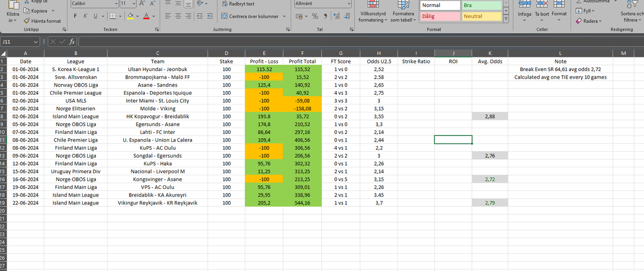Toggle Radbryt text wrap
The height and width of the screenshot is (271, 644).
(x=238, y=4)
